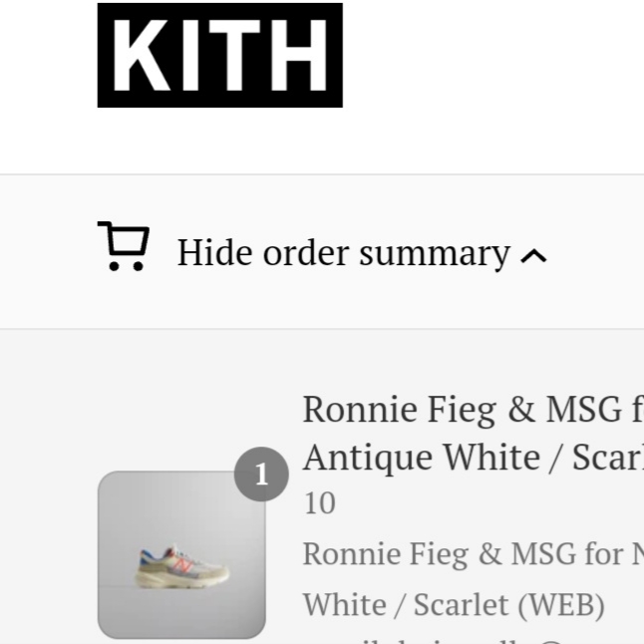Hide the order summary via its label

343,253
